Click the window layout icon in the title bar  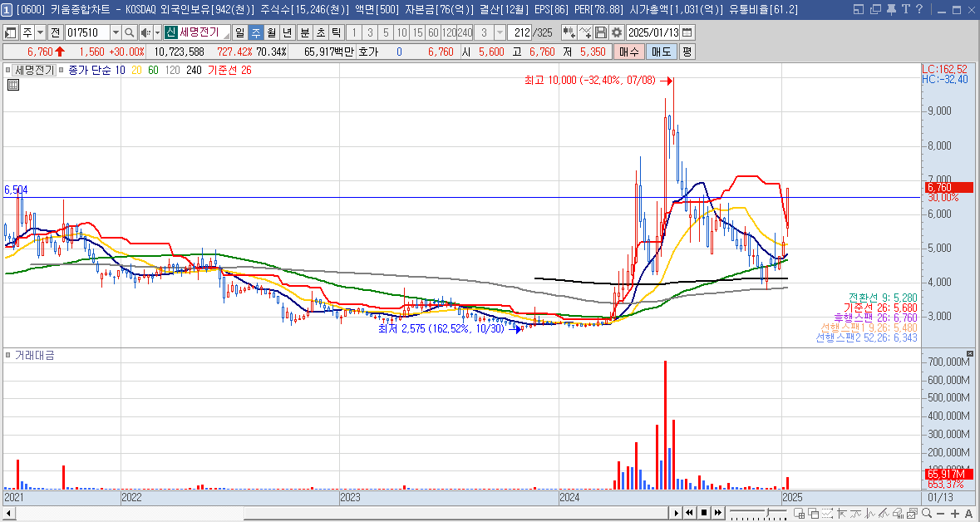tap(860, 9)
